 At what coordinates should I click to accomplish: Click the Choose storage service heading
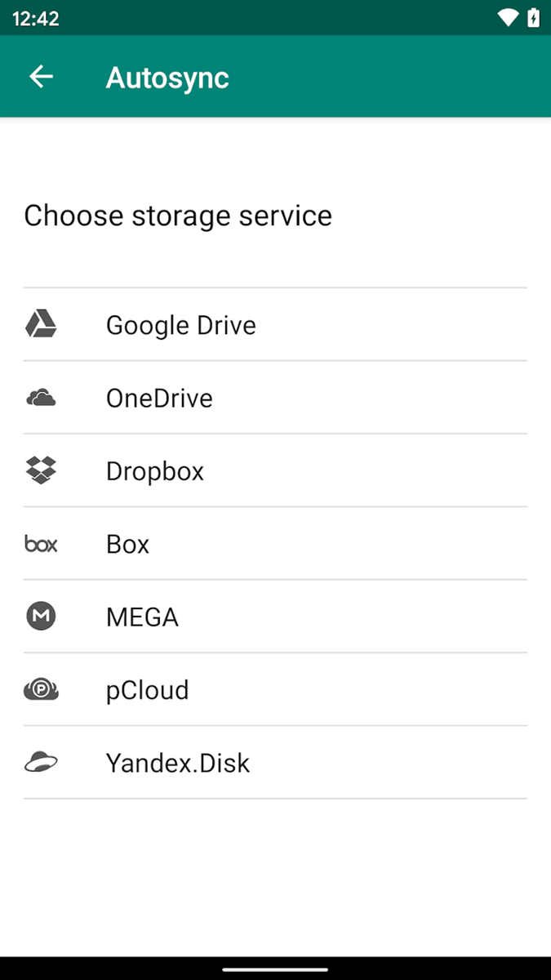point(178,216)
